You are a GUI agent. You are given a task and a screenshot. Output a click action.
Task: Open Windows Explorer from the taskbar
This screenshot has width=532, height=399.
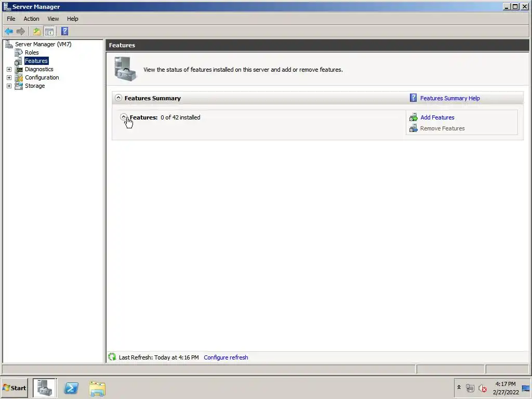(97, 389)
